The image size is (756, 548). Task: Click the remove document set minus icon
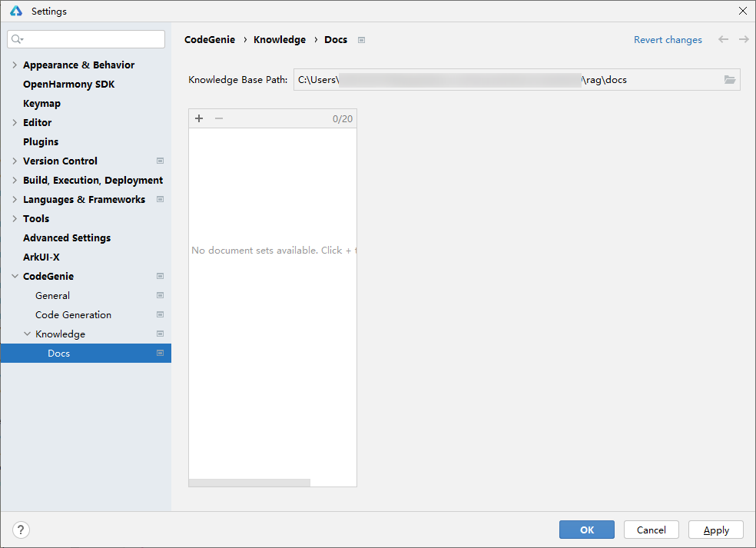pos(219,118)
